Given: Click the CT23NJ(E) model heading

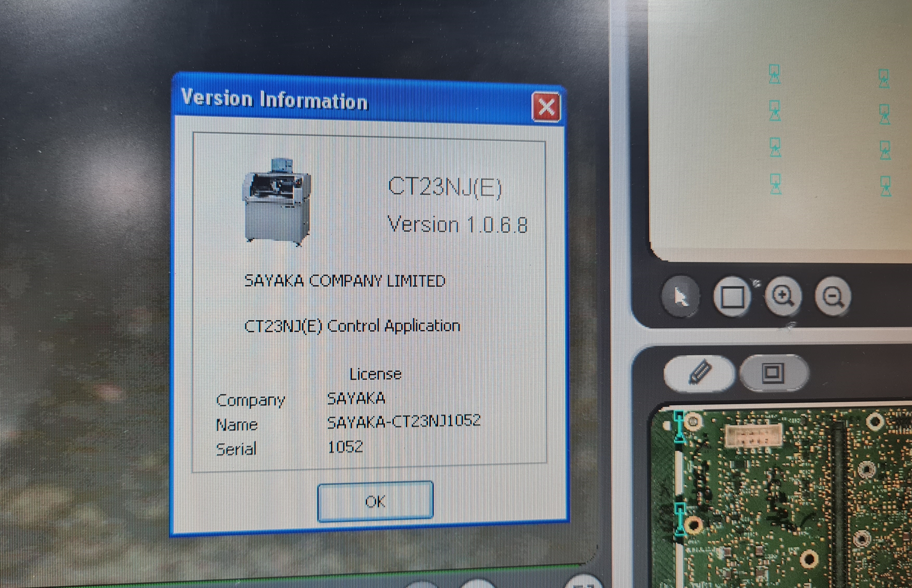Looking at the screenshot, I should tap(444, 188).
